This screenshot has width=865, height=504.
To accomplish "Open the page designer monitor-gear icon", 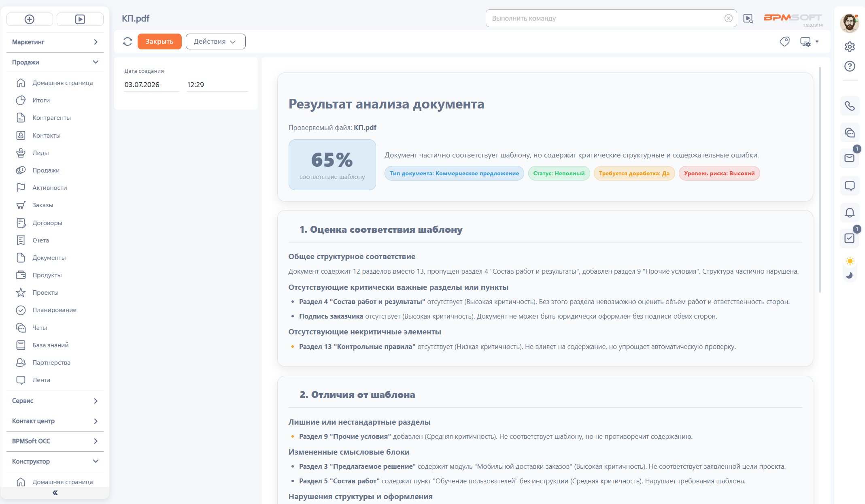I will [x=805, y=42].
